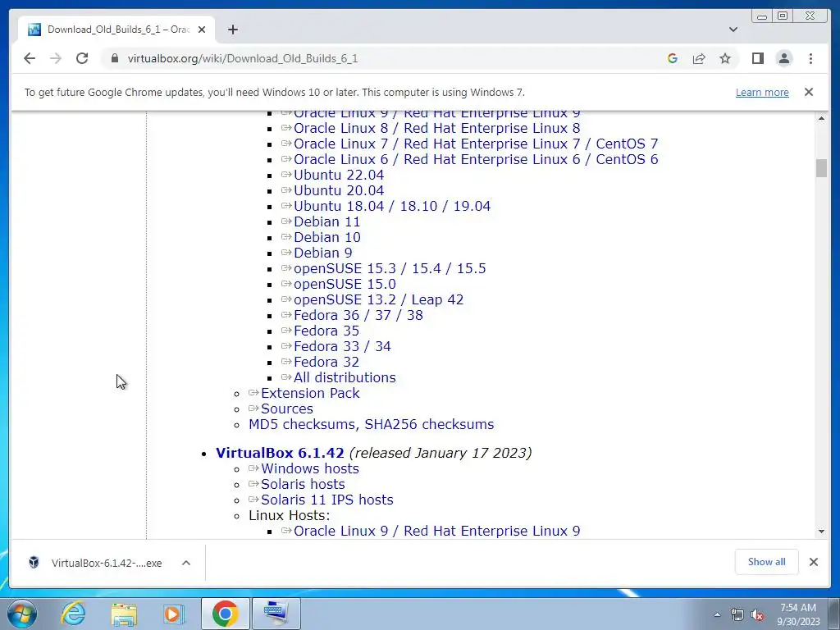Screen dimensions: 840x630
Task: Open a new tab with the plus button
Action: tap(232, 30)
